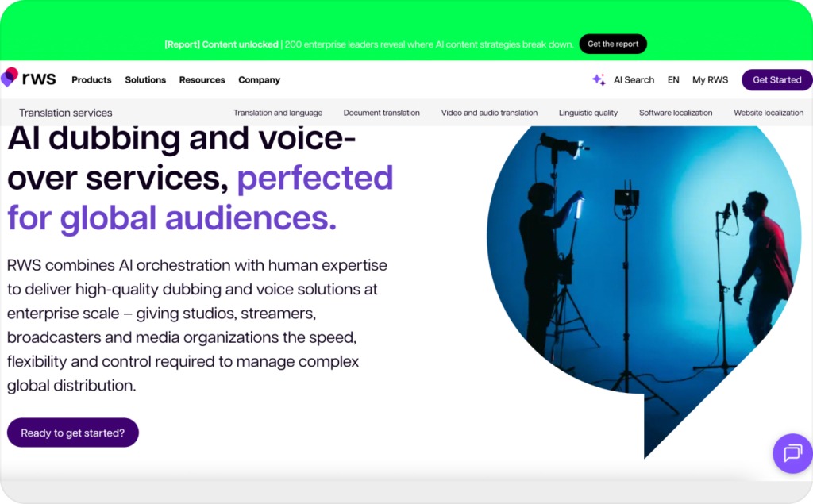813x504 pixels.
Task: Select Linguistic quality tab
Action: 588,113
